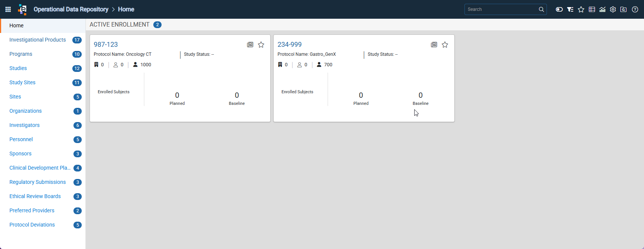Click Enrolled Subjects on 987-123 card
The image size is (644, 249).
(114, 92)
